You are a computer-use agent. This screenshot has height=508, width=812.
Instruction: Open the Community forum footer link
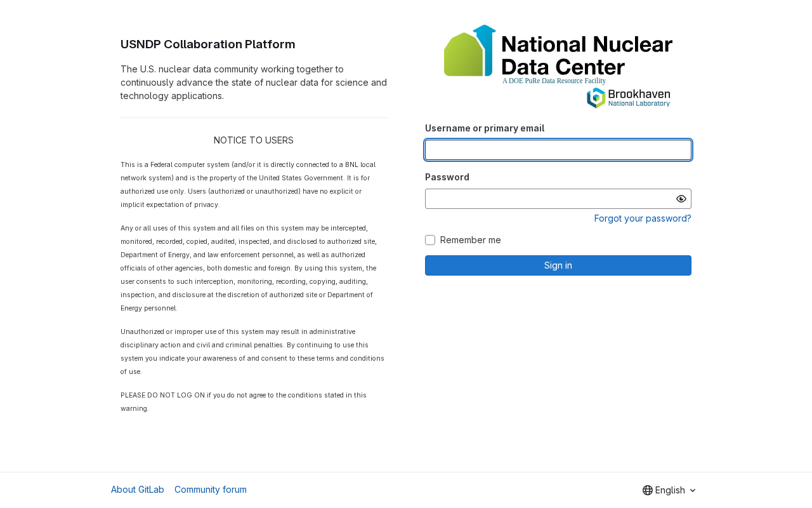(211, 490)
